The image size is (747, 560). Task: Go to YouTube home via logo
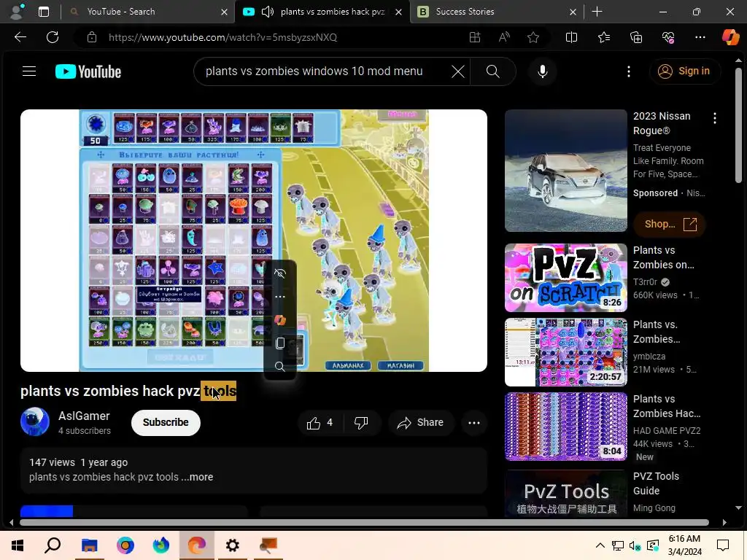click(88, 71)
